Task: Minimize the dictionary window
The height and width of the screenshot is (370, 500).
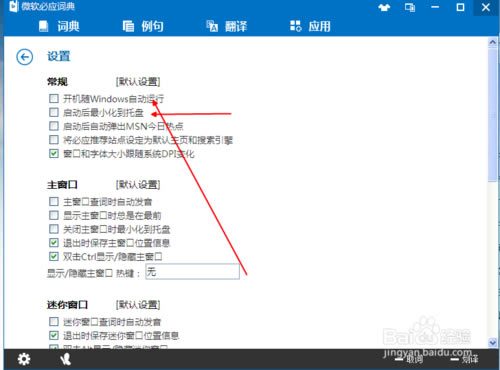Action: point(435,7)
